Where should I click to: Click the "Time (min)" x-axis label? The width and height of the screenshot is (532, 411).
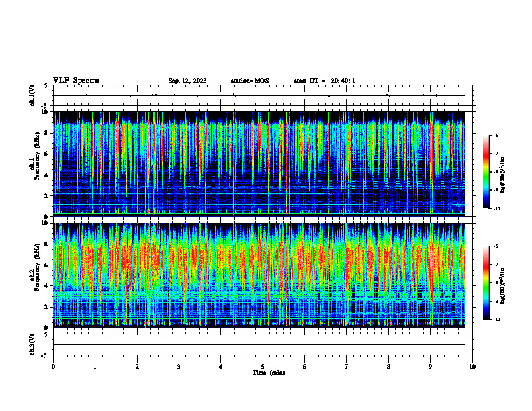pyautogui.click(x=269, y=373)
